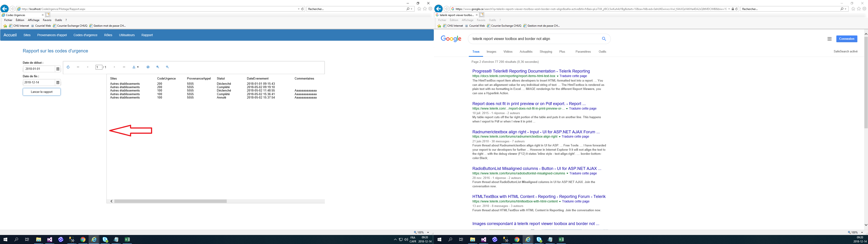The image size is (868, 244).
Task: Switch to Images search tab
Action: [x=491, y=52]
